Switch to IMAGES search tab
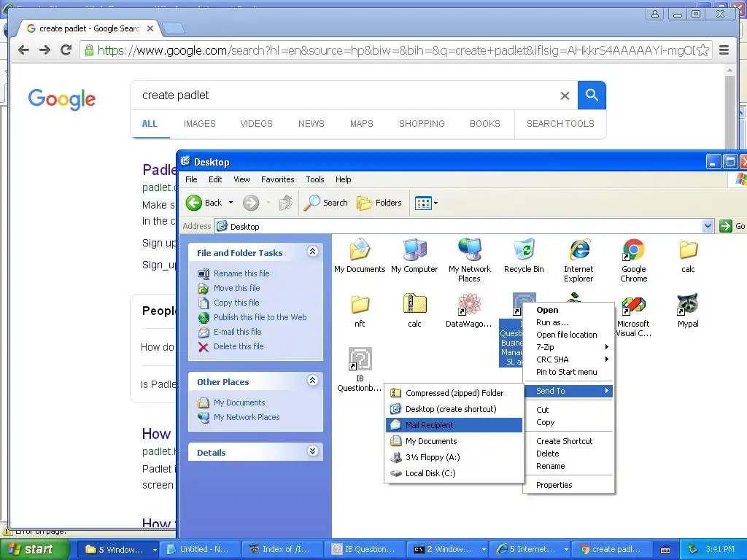The width and height of the screenshot is (747, 560). point(200,124)
